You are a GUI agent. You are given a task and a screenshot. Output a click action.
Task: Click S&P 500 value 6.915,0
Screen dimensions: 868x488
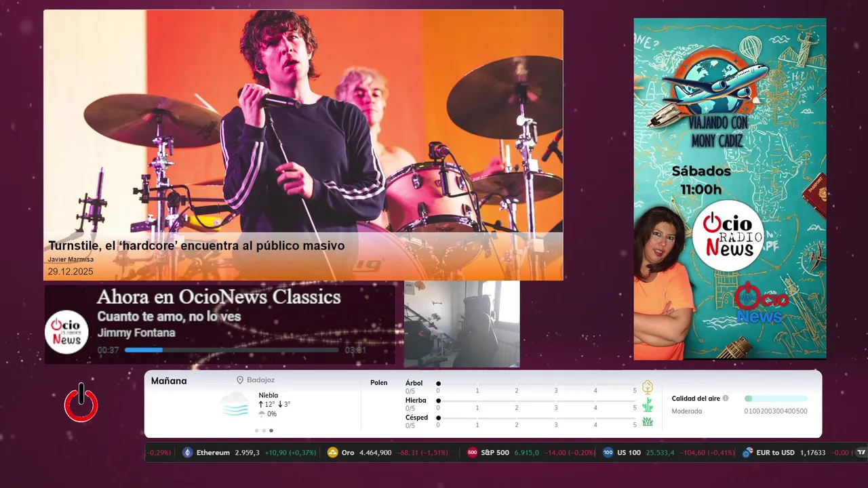click(527, 453)
